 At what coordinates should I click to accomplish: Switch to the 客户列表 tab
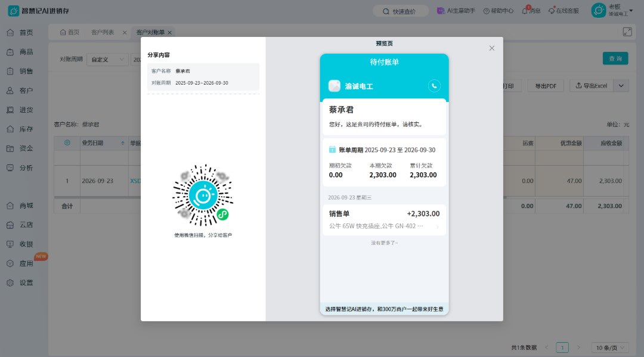click(103, 32)
